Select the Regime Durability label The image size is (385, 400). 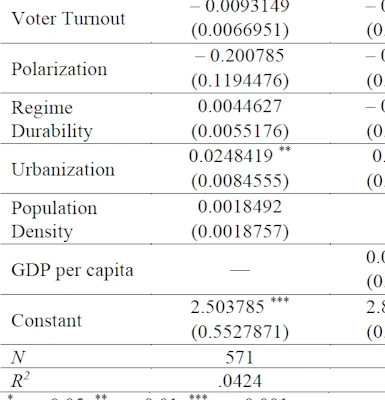[x=52, y=119]
